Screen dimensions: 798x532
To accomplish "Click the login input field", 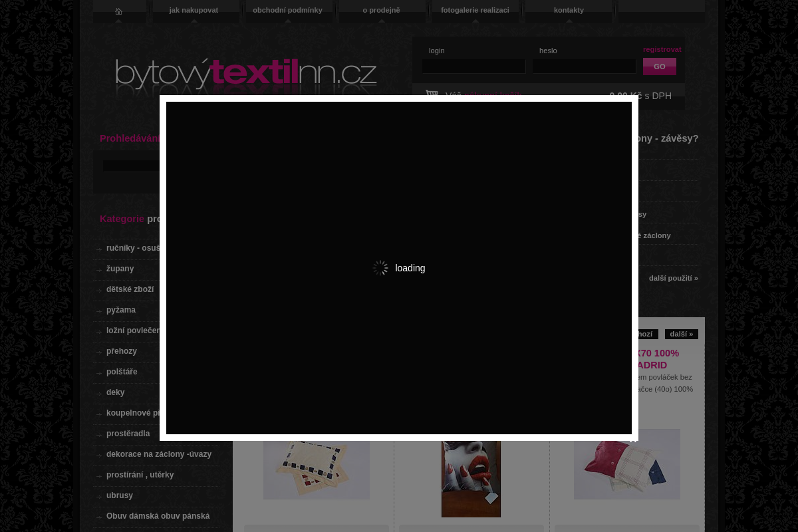I will pos(473,66).
